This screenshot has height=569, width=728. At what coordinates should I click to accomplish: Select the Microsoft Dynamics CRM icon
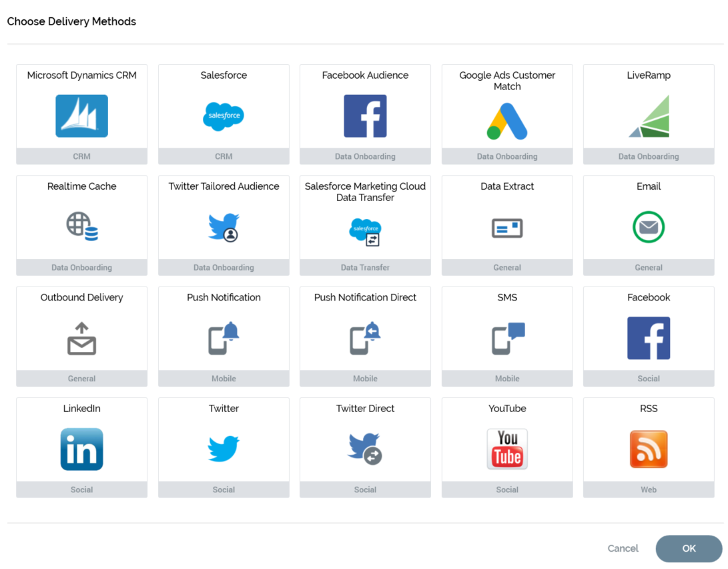[81, 116]
